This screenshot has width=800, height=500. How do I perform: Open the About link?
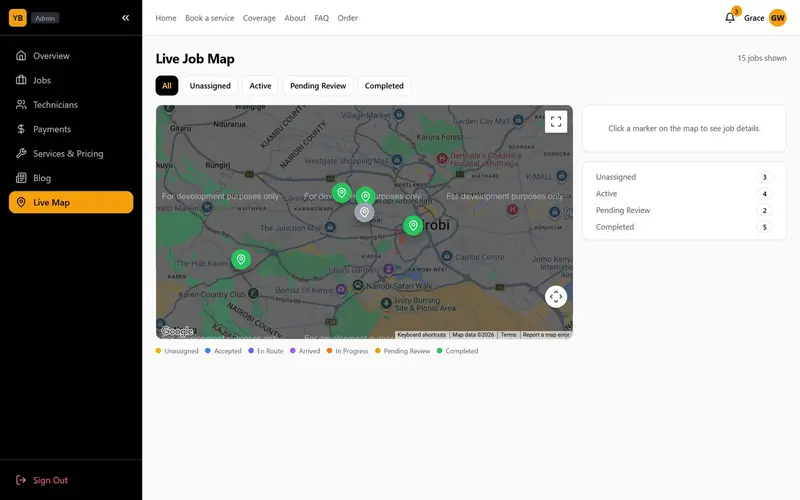coord(295,18)
